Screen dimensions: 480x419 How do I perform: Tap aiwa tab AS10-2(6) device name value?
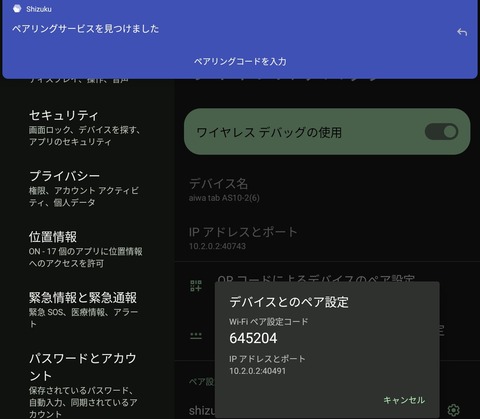[x=224, y=198]
